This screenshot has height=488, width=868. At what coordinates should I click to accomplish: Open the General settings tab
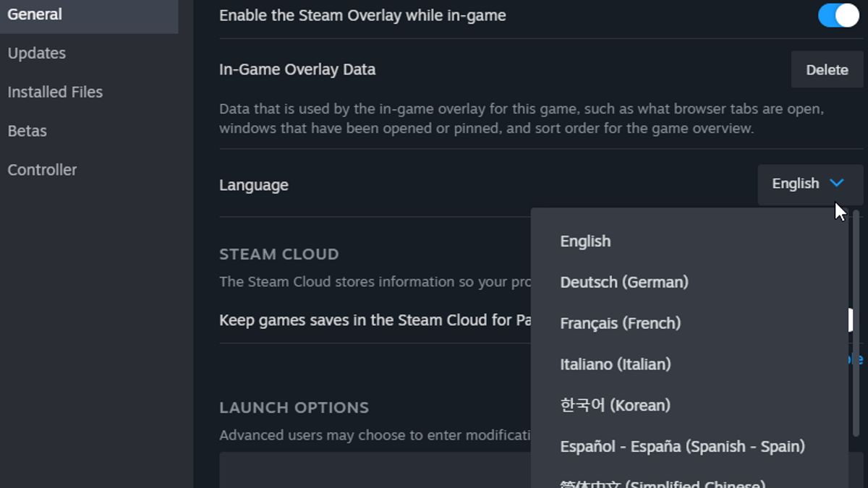[35, 14]
